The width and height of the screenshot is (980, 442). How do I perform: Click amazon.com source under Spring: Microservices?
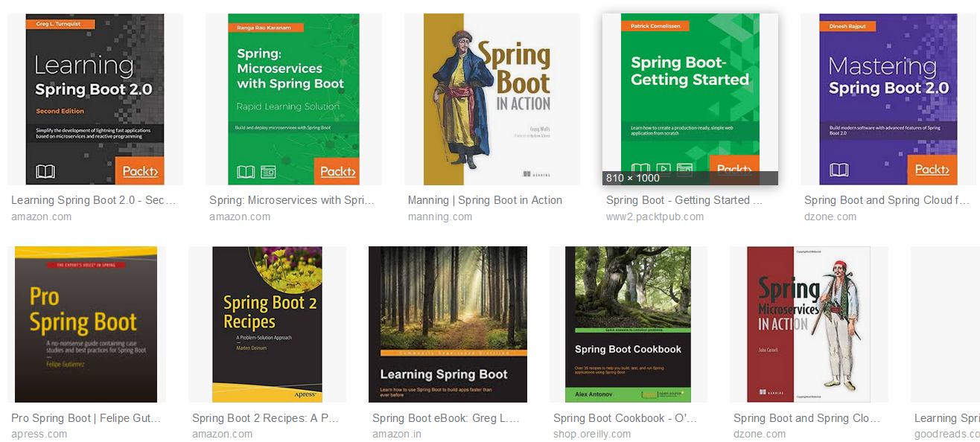coord(240,217)
